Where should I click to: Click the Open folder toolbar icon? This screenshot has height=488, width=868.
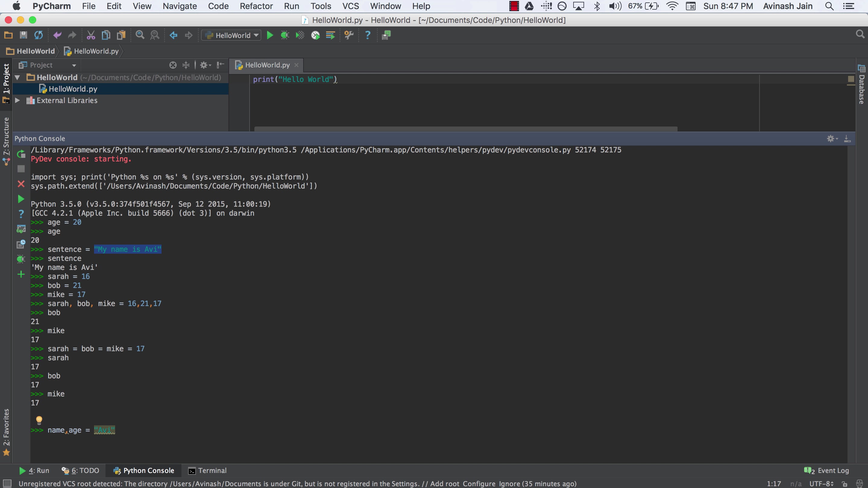8,35
